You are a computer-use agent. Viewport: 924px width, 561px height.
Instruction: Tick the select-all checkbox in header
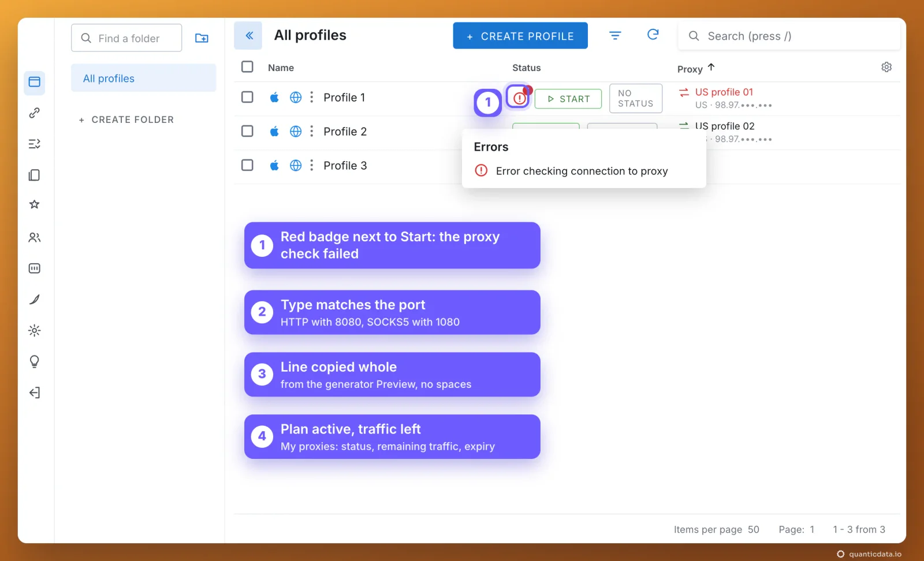point(247,67)
